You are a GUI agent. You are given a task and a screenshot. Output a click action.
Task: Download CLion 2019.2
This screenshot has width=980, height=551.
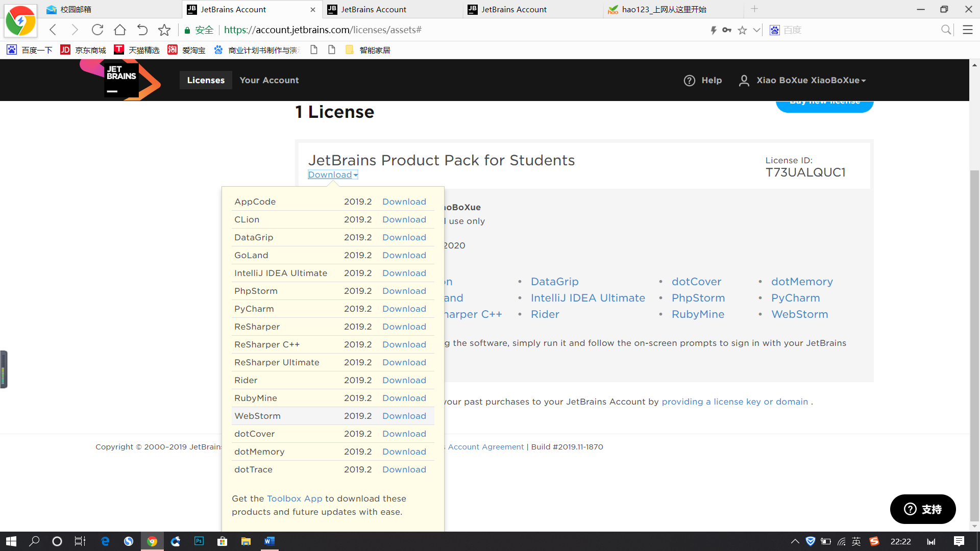coord(404,219)
